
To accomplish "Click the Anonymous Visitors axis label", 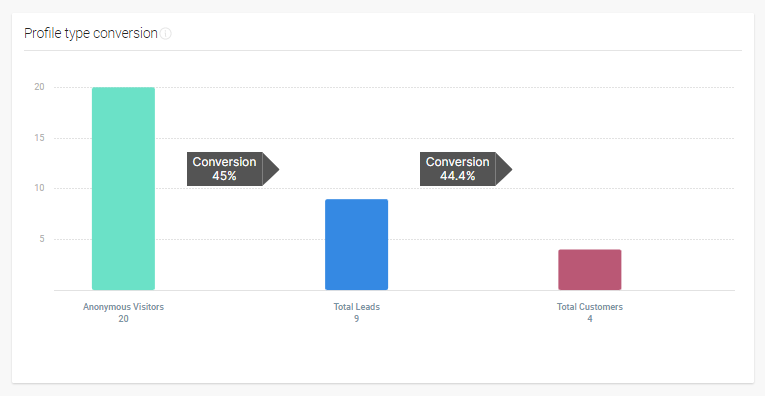I will click(123, 307).
